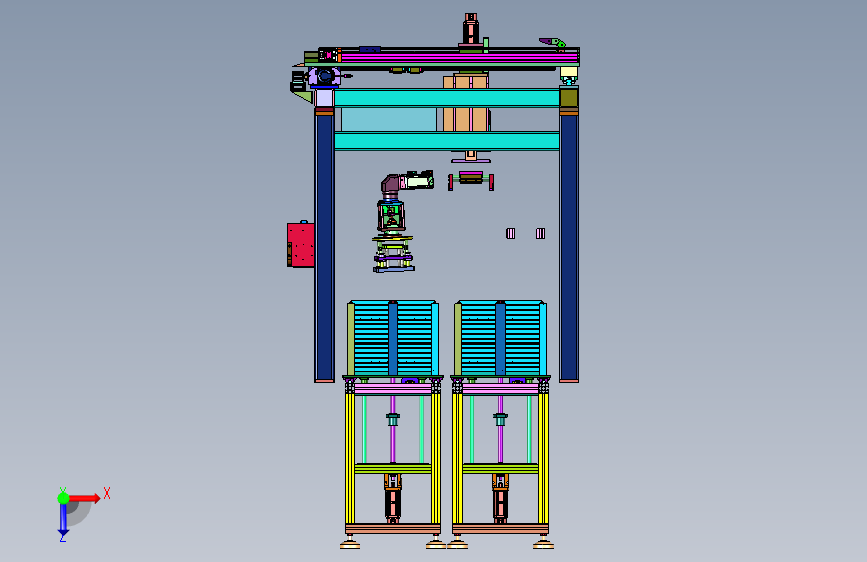Select the pink motor atop the gantry
867x562 pixels.
(x=471, y=29)
